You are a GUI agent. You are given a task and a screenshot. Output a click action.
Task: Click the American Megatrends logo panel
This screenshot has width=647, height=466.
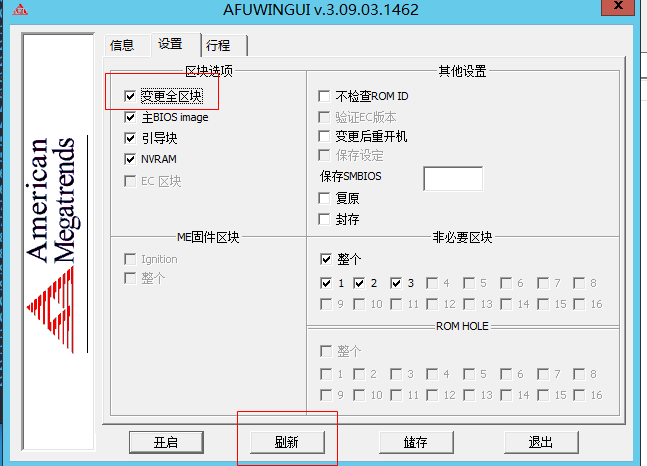click(x=59, y=241)
